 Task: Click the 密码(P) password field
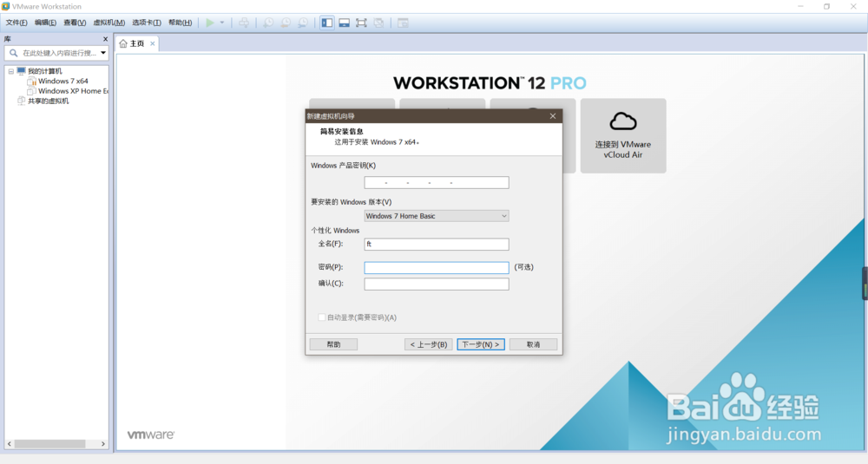pos(437,268)
